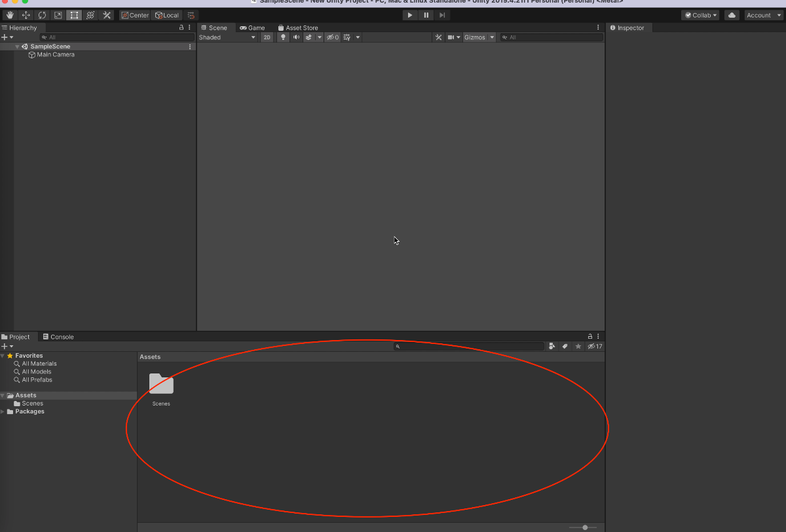Image resolution: width=786 pixels, height=532 pixels.
Task: Show All Prefabs in Favorites
Action: pos(37,380)
